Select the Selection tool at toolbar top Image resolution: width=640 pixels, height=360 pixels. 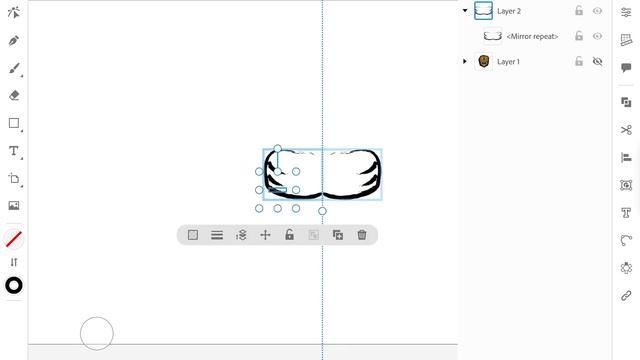tap(13, 13)
